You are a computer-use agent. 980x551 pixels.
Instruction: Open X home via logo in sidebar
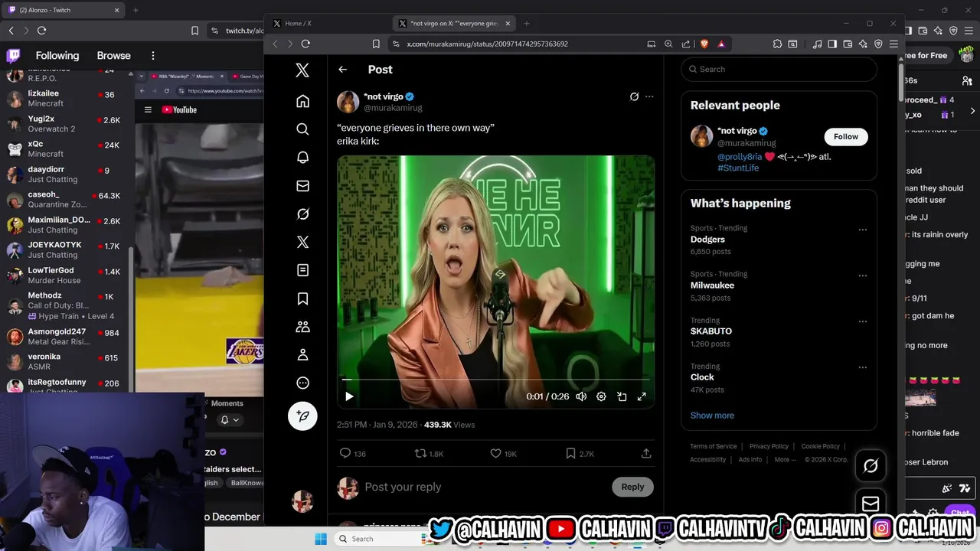point(302,70)
